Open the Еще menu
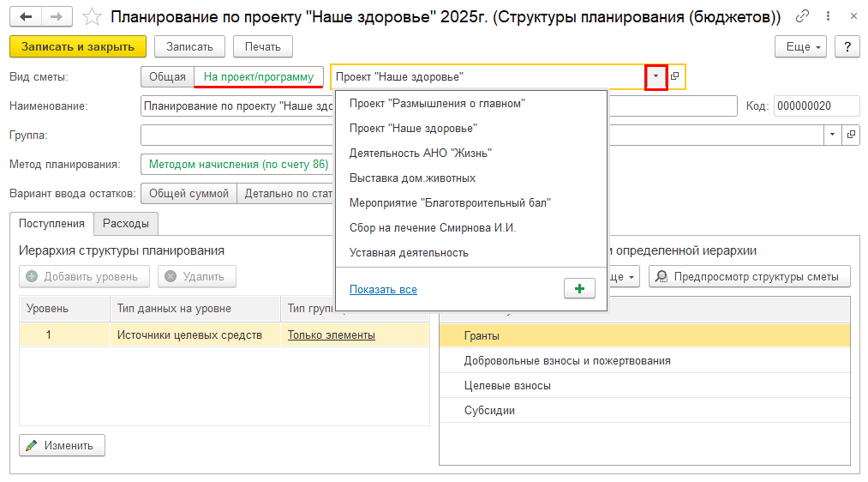The width and height of the screenshot is (868, 482). (803, 46)
